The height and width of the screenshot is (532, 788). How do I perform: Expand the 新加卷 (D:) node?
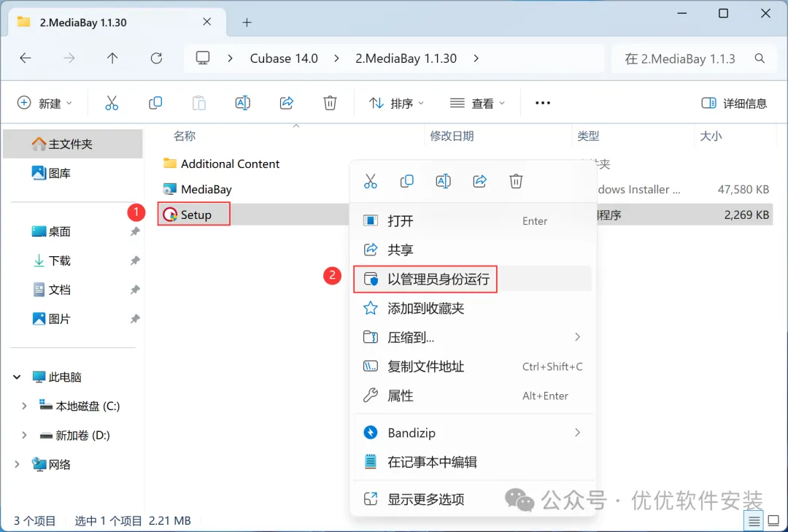pos(23,435)
